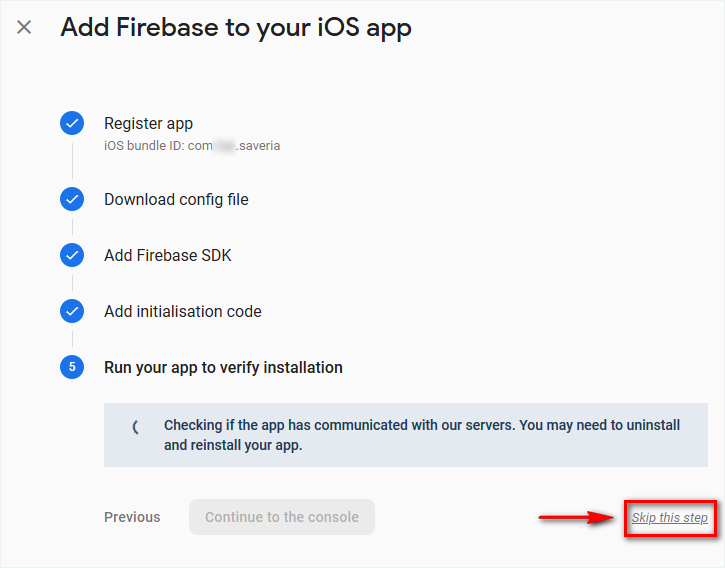This screenshot has width=725, height=568.
Task: Click the Add initialisation code checkmark icon
Action: [72, 311]
